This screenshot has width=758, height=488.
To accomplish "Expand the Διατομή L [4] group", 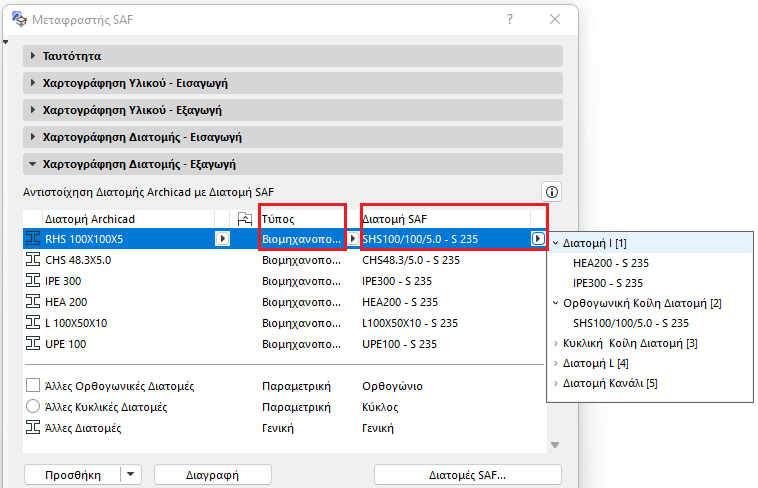I will (555, 363).
